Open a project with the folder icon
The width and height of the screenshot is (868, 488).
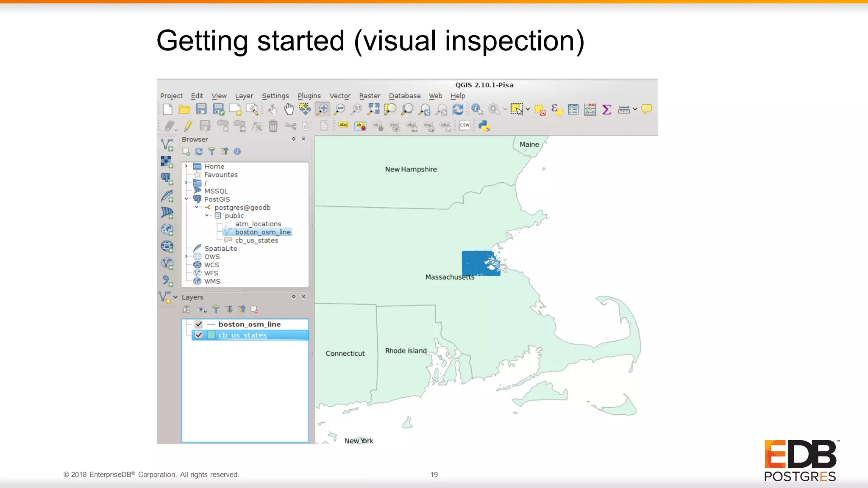184,109
